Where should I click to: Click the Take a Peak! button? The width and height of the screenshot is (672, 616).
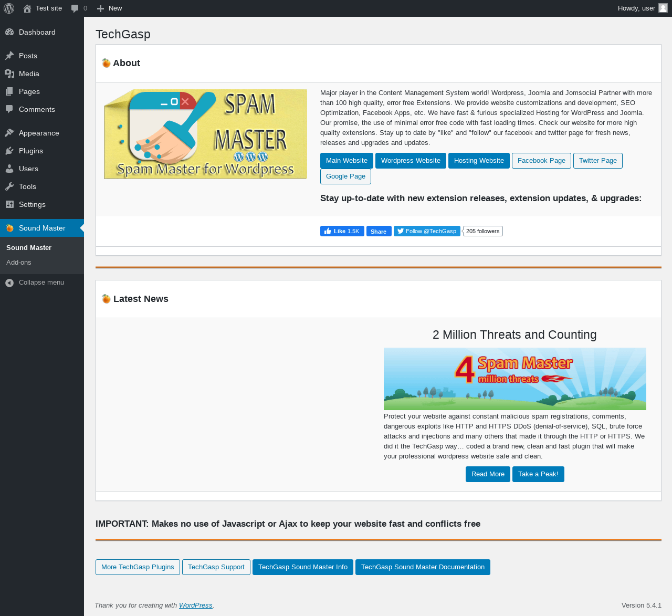538,474
